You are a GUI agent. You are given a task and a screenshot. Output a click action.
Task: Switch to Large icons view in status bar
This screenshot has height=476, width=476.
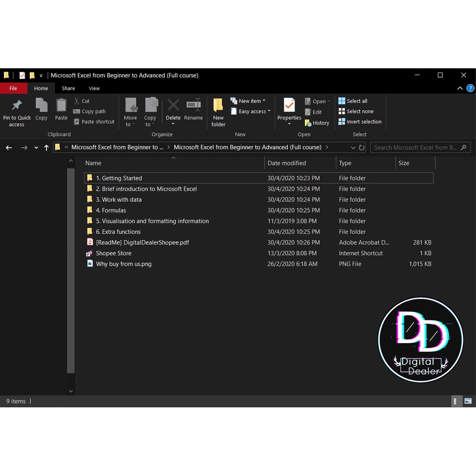click(468, 401)
